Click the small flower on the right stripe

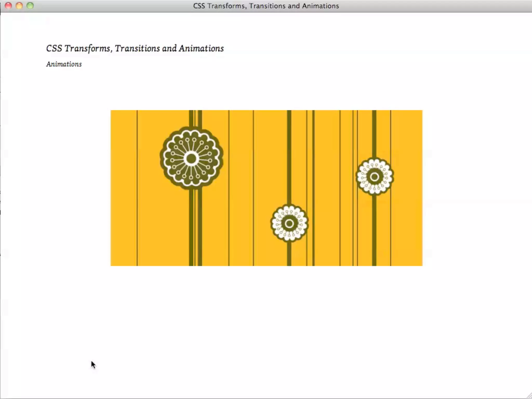375,177
